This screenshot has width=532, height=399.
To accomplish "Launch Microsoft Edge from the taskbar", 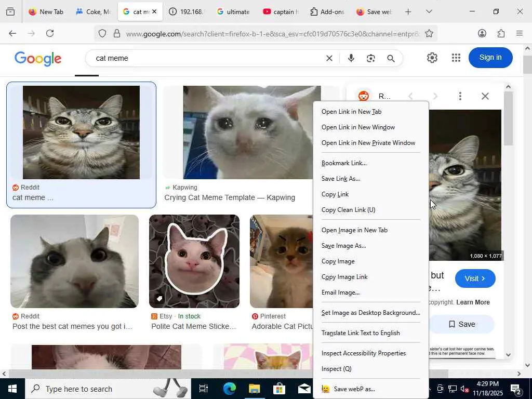I will (x=229, y=389).
